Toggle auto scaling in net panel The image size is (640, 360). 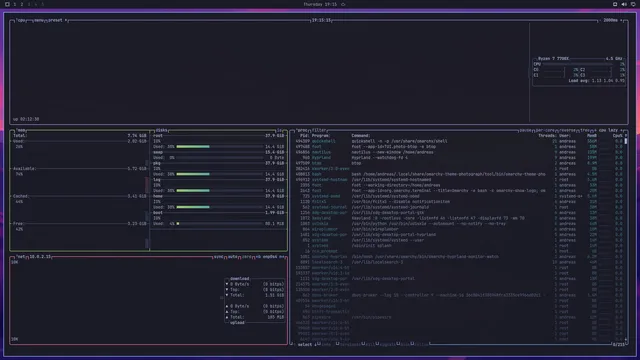coord(233,257)
